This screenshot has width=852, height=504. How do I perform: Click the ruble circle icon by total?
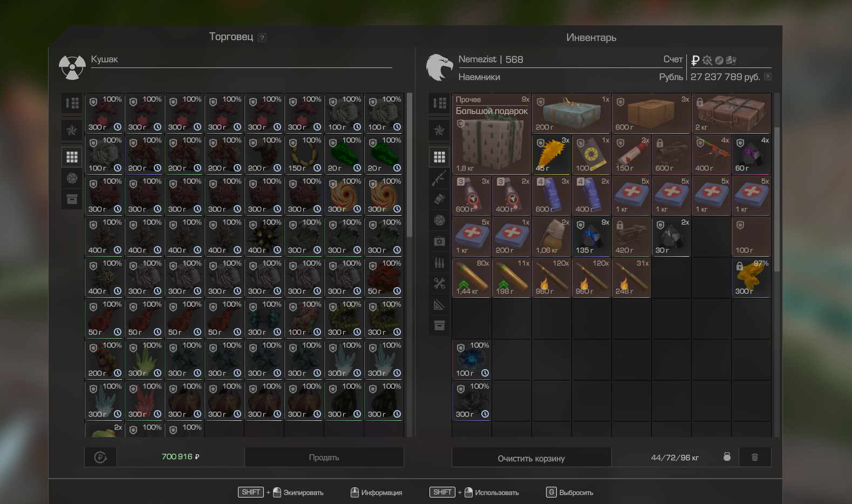pyautogui.click(x=100, y=457)
